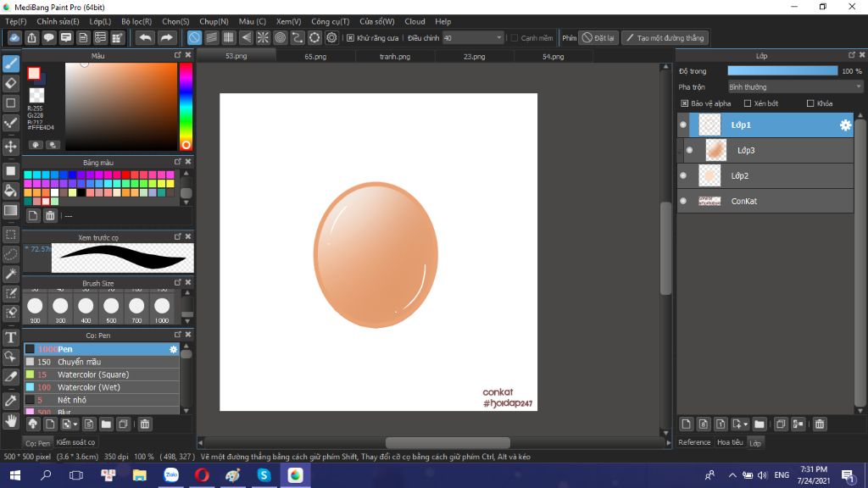Screen dimensions: 868x488
Task: Select the Gradient tool
Action: pos(11,210)
